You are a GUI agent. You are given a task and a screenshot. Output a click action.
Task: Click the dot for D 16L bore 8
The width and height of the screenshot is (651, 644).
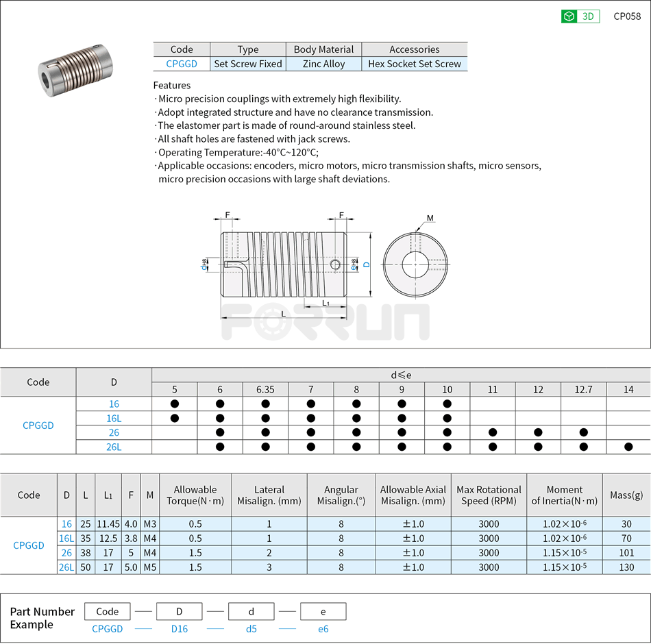click(356, 418)
